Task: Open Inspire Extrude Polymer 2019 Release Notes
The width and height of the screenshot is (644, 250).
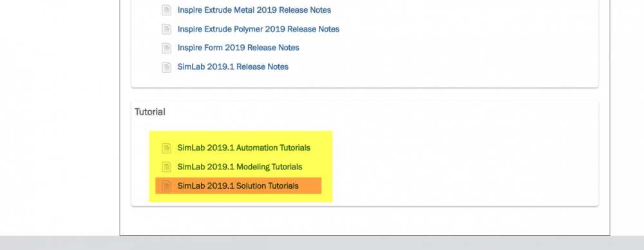Action: pos(258,29)
